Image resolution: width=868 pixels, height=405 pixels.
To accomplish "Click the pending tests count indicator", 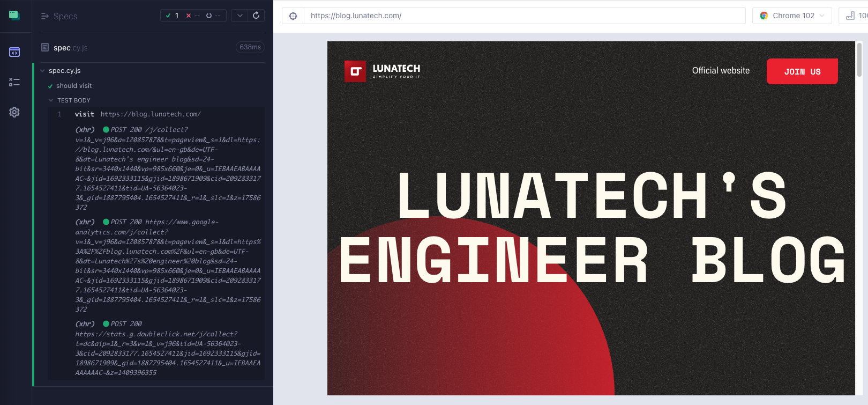I will point(213,16).
